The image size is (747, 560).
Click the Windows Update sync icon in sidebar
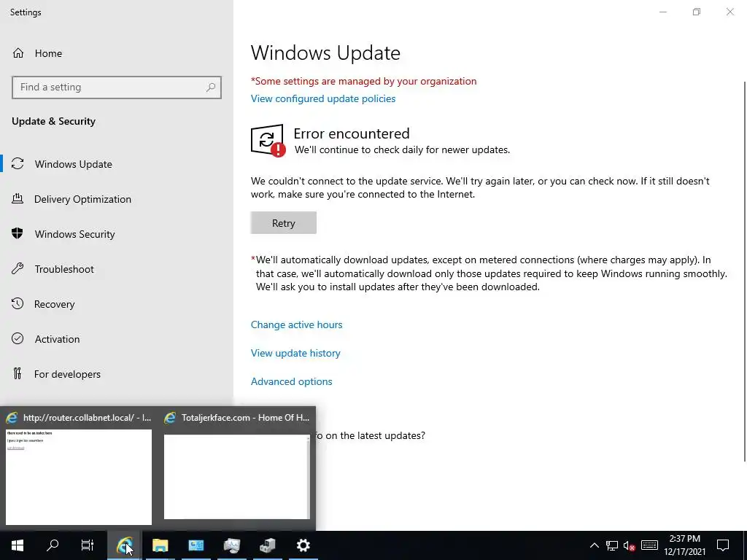click(18, 164)
